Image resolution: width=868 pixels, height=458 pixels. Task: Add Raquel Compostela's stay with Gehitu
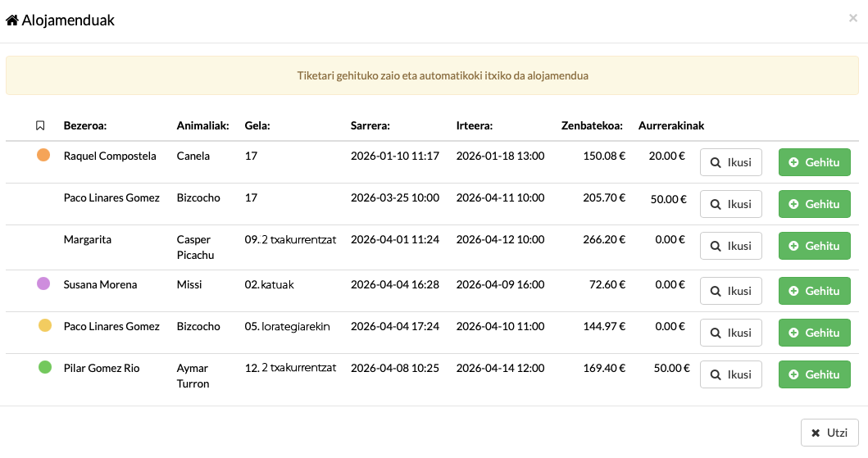coord(814,162)
